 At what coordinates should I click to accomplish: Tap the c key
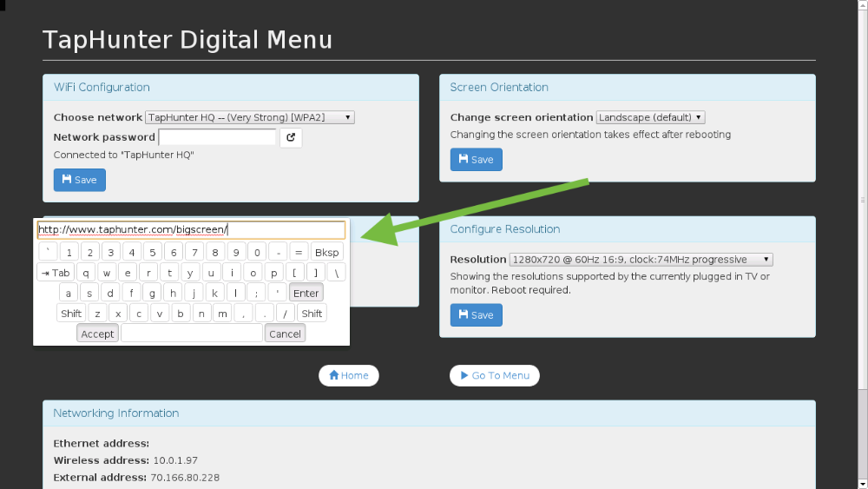pos(139,314)
